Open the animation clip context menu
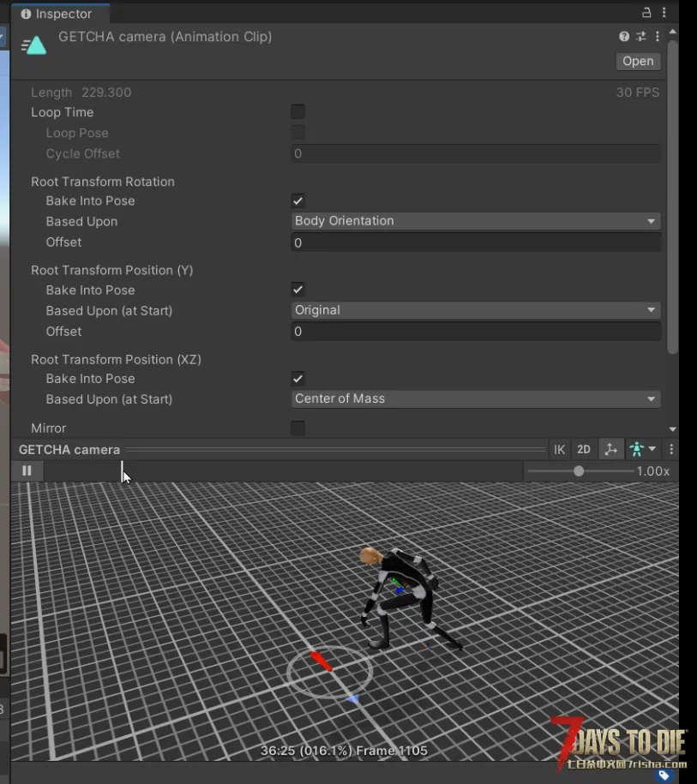The height and width of the screenshot is (784, 697). point(657,36)
